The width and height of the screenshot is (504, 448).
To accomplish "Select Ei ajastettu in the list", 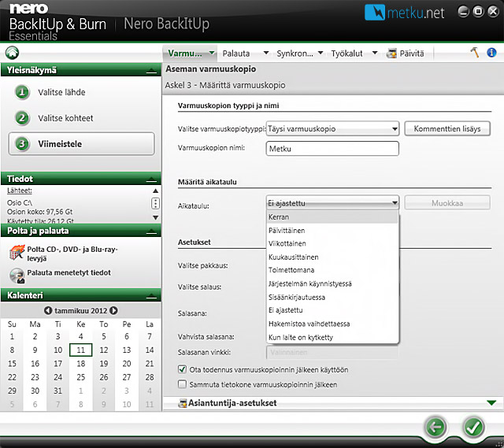I will [x=332, y=310].
